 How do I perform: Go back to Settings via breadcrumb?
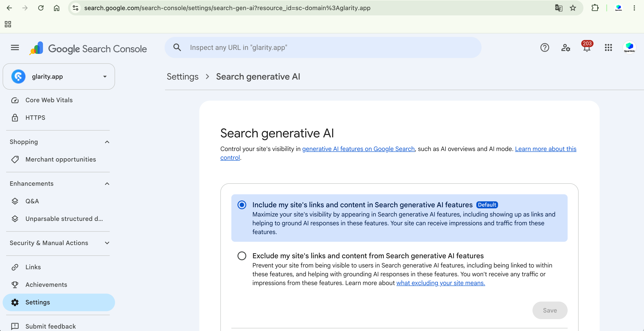pos(182,77)
